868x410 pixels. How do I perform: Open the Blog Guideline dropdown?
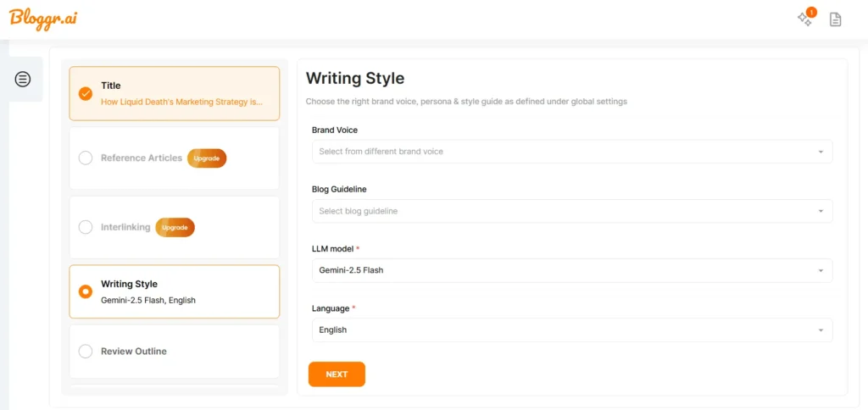pos(572,212)
